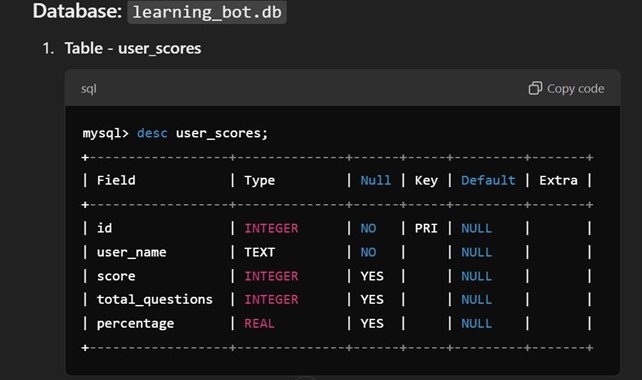Click INTEGER type in the score row
642x380 pixels.
pyautogui.click(x=271, y=276)
